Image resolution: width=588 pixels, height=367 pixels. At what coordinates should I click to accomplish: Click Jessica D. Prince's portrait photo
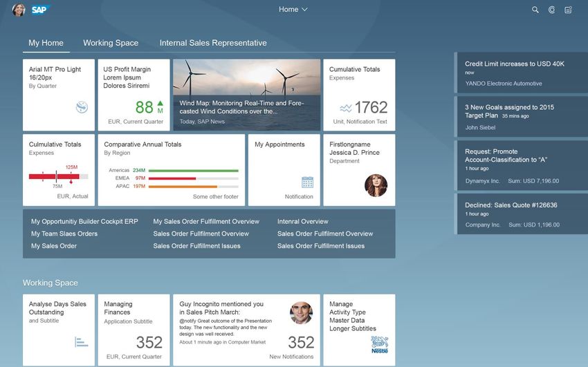tap(376, 185)
